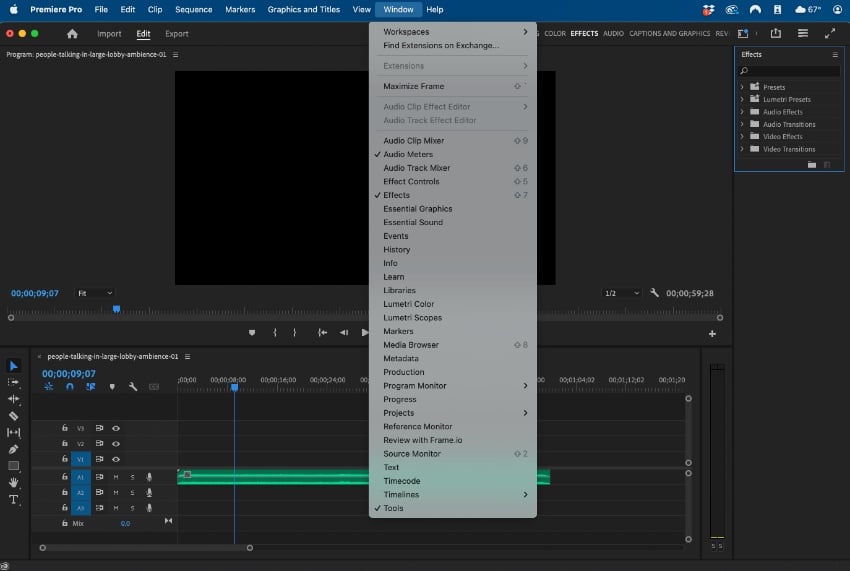This screenshot has height=571, width=850.
Task: Choose Essential Graphics menu item
Action: point(453,209)
